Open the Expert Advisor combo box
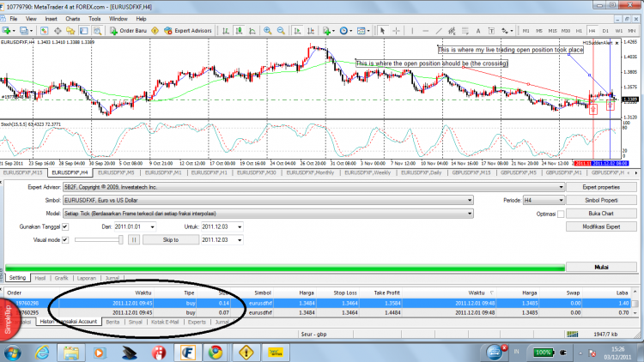 [x=313, y=187]
